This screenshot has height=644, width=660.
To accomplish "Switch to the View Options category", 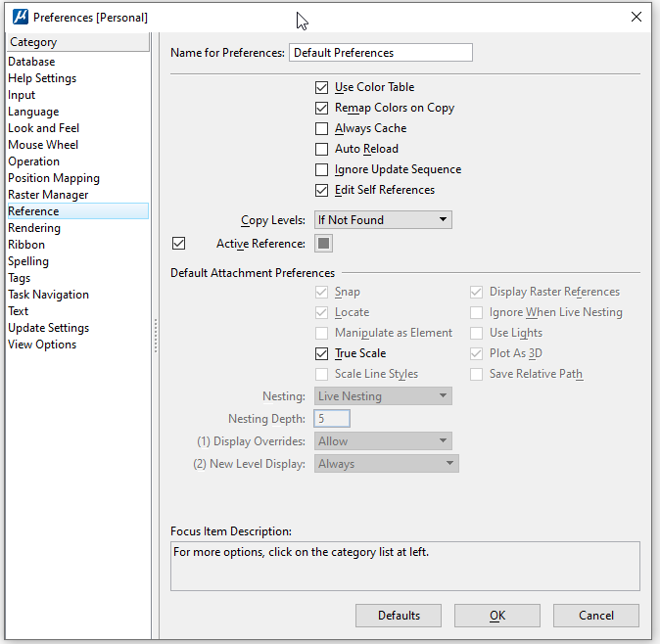I will coord(42,345).
